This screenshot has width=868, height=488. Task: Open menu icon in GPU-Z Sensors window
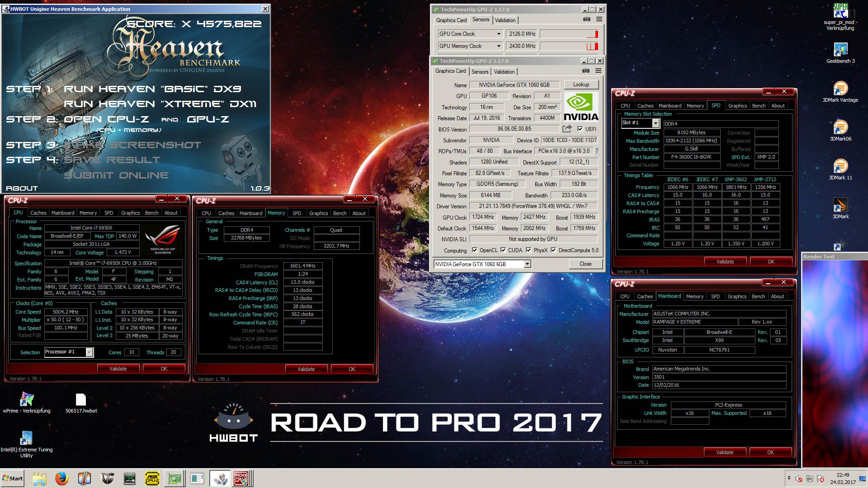point(599,19)
